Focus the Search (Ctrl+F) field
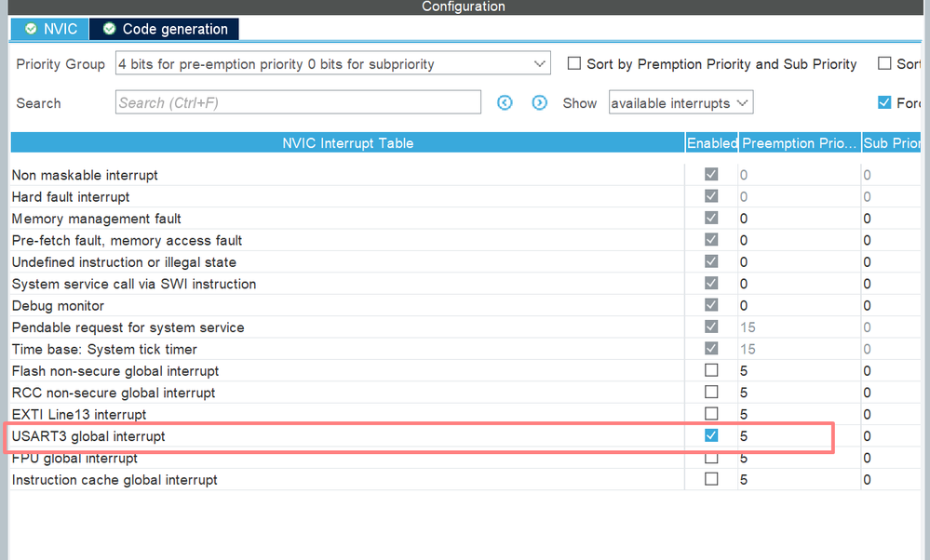The width and height of the screenshot is (930, 560). coord(298,102)
